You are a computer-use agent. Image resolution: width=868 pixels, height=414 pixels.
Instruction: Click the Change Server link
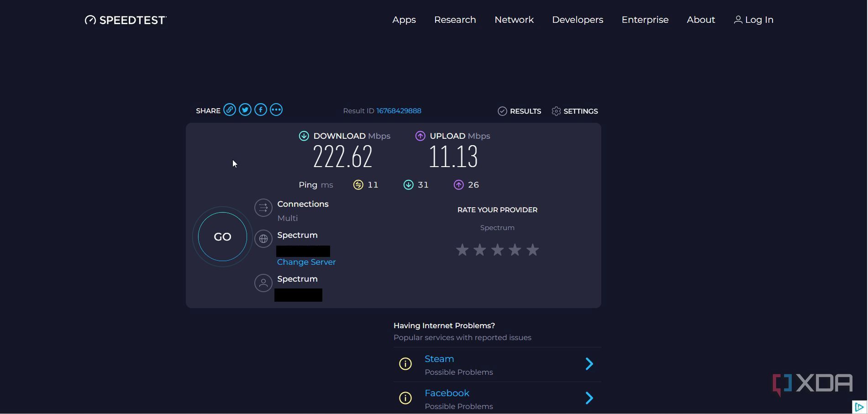pyautogui.click(x=306, y=262)
